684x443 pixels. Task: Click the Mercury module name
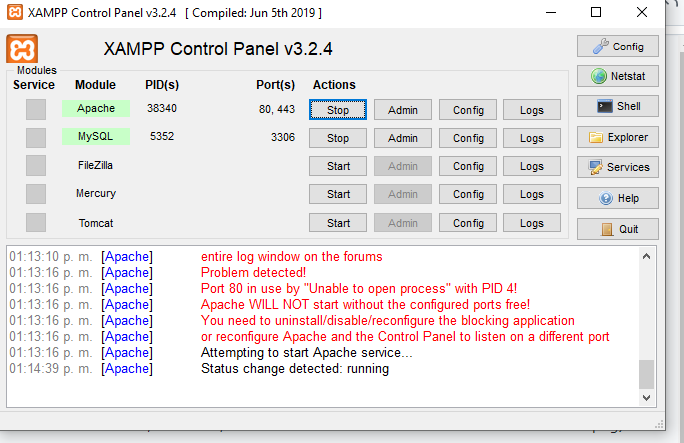(x=96, y=193)
